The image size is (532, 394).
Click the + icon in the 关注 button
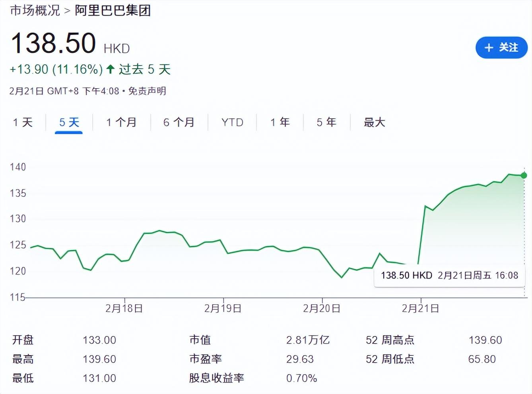489,47
